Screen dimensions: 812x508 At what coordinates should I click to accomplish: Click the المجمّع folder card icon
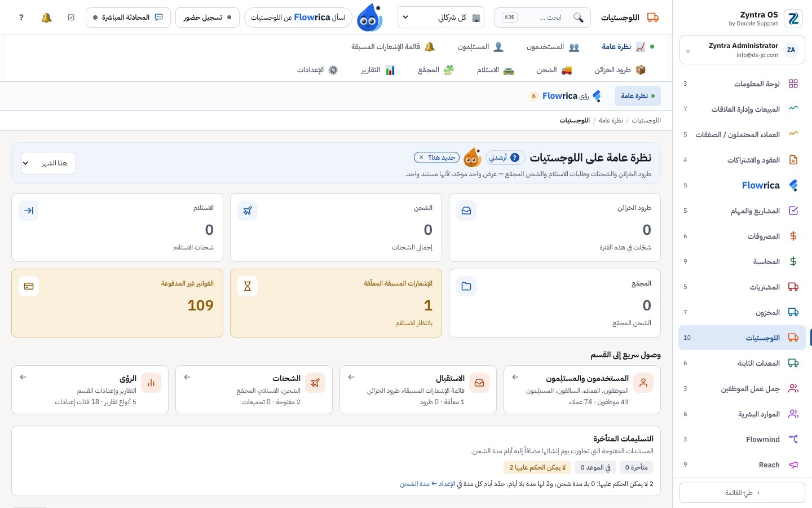coord(466,286)
